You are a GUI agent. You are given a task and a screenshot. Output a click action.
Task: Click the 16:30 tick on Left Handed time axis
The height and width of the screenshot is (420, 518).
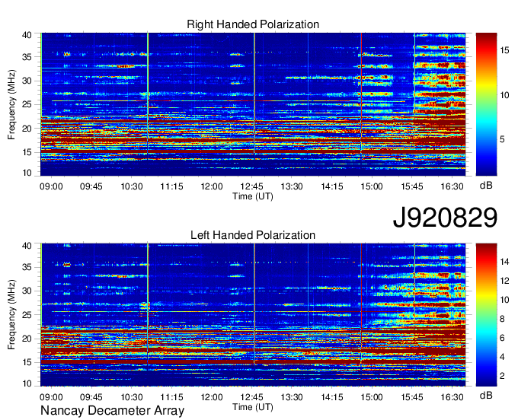tap(452, 397)
